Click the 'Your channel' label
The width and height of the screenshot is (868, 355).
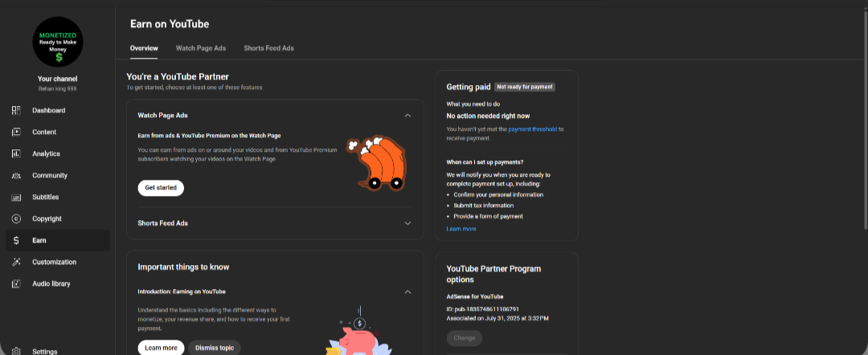click(58, 79)
